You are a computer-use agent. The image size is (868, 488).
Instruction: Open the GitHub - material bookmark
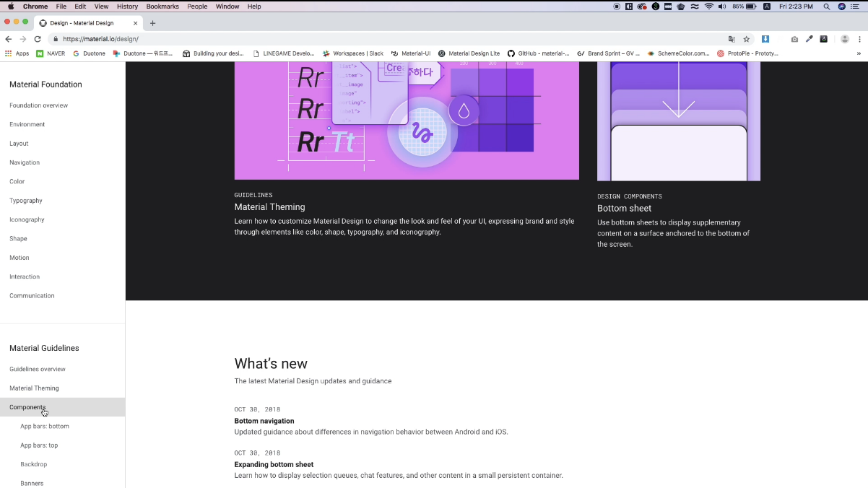point(539,53)
